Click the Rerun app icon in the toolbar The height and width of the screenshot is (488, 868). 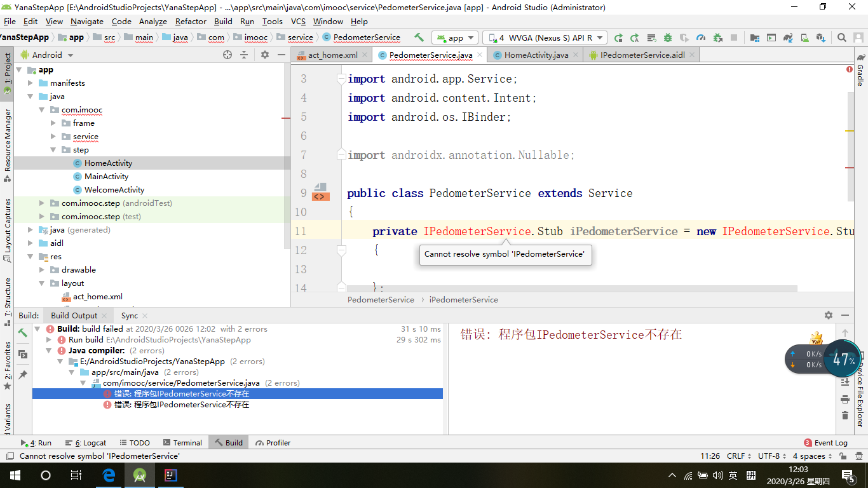(x=618, y=37)
